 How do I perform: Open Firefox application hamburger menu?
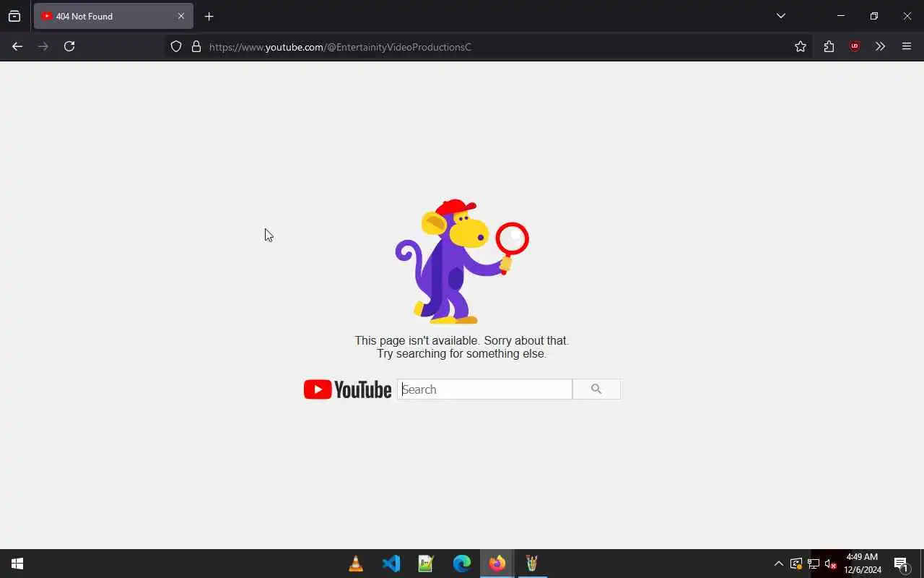pyautogui.click(x=907, y=46)
